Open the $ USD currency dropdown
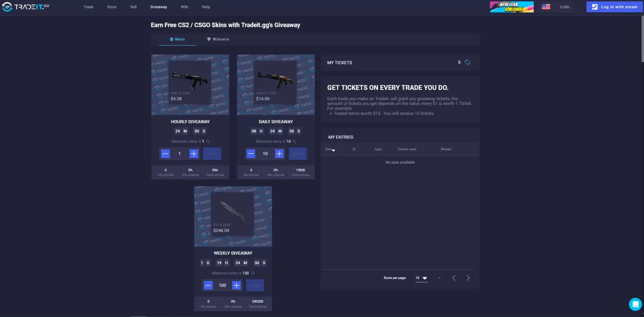Screen dimensions: 644x317 (x=565, y=7)
